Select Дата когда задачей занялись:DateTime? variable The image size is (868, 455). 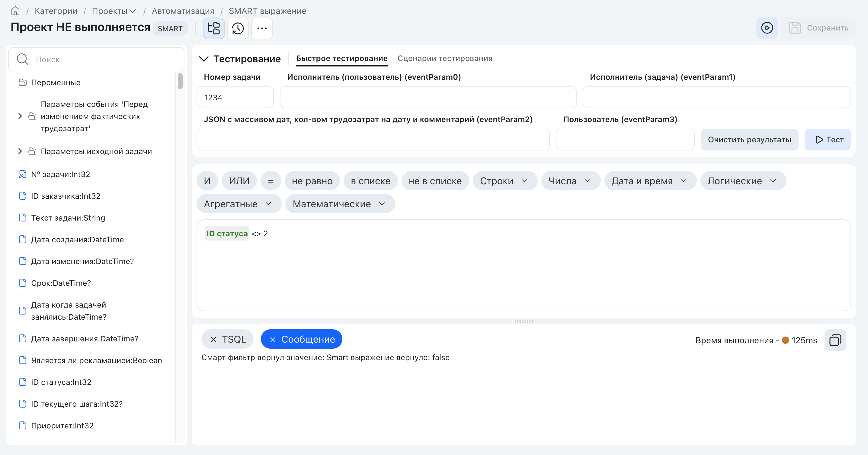tap(69, 311)
